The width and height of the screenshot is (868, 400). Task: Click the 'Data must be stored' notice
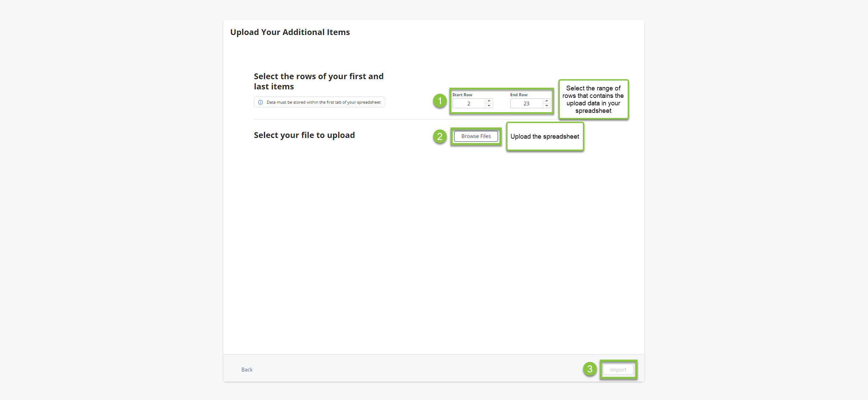click(x=319, y=102)
